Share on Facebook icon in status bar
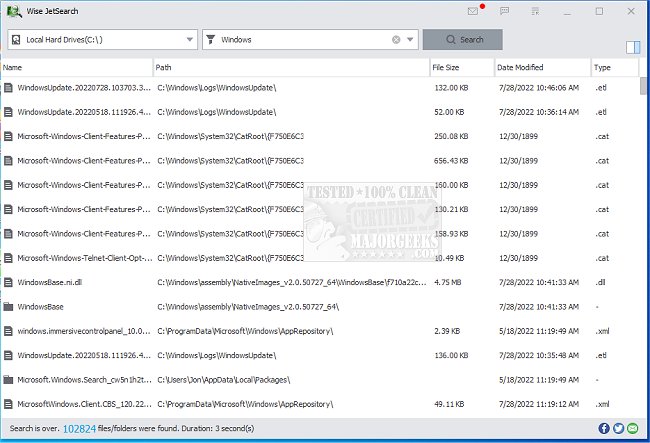 click(x=604, y=428)
